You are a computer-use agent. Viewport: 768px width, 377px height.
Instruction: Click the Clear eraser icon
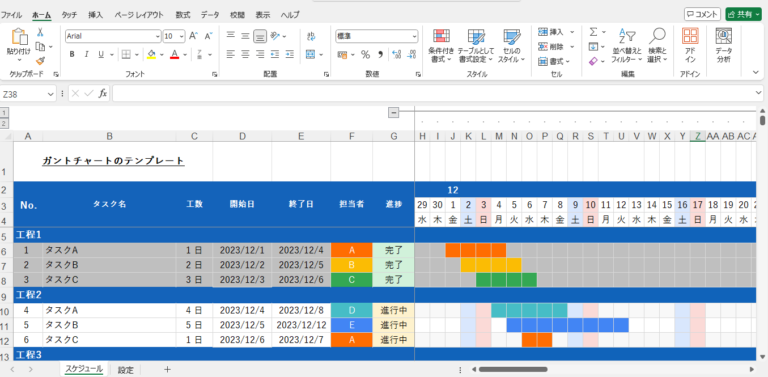[x=593, y=61]
